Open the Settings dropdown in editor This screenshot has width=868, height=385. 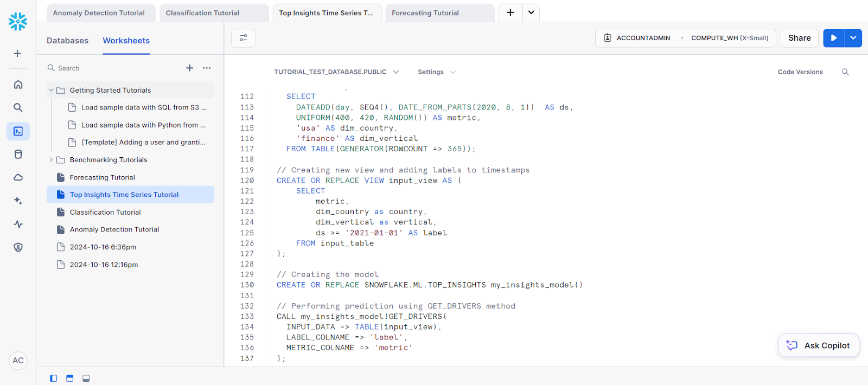click(x=437, y=72)
